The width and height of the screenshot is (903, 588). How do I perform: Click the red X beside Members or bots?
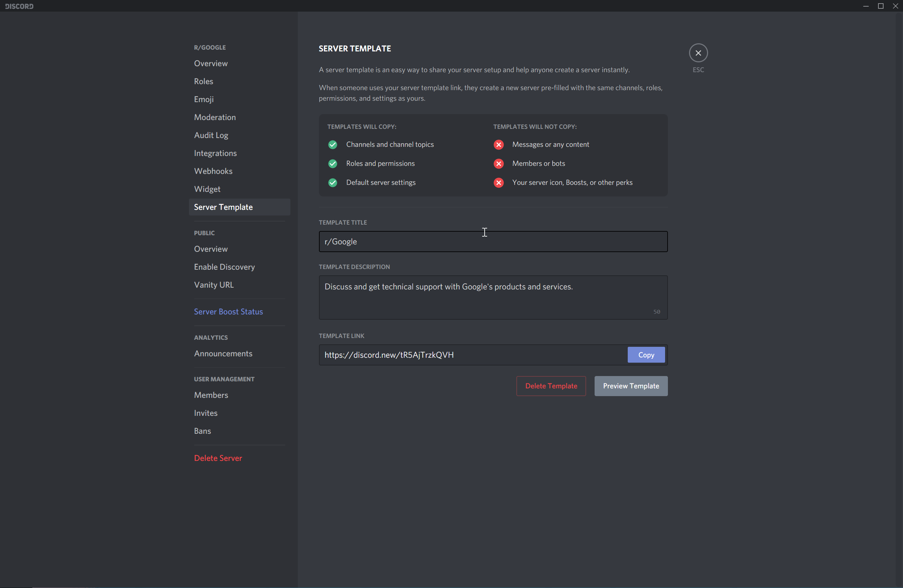point(498,163)
